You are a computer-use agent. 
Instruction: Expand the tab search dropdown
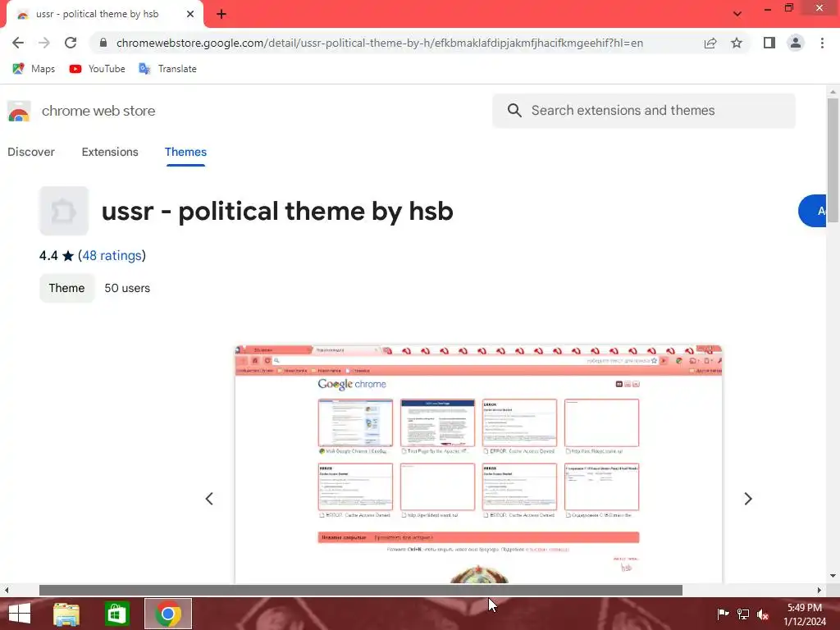[x=737, y=14]
